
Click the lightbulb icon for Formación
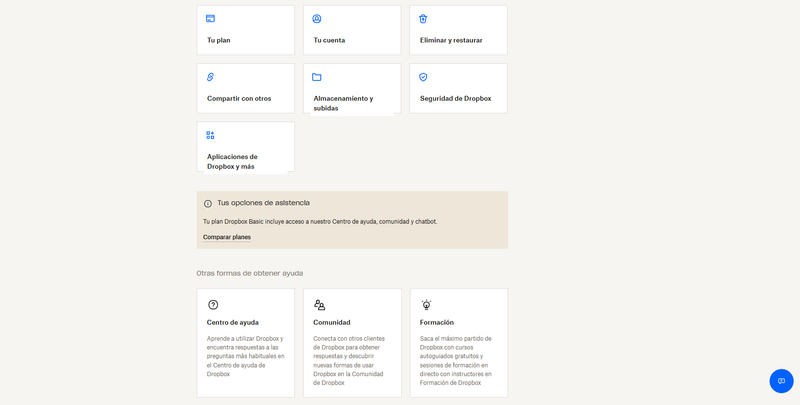coord(426,304)
